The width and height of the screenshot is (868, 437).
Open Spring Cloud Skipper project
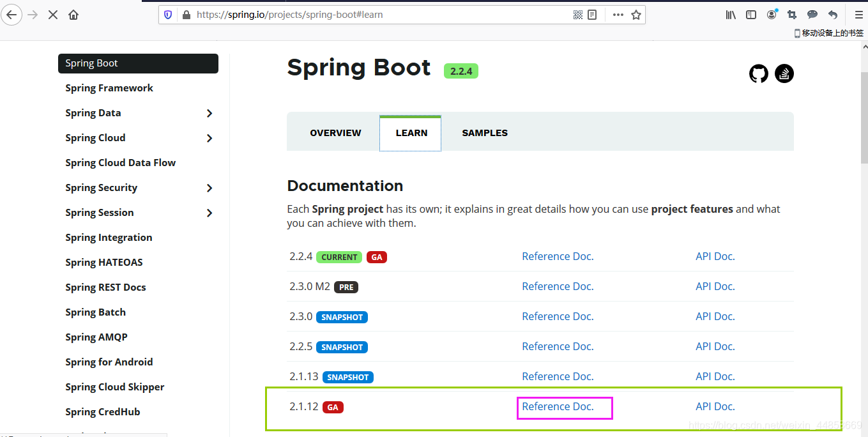coord(115,387)
